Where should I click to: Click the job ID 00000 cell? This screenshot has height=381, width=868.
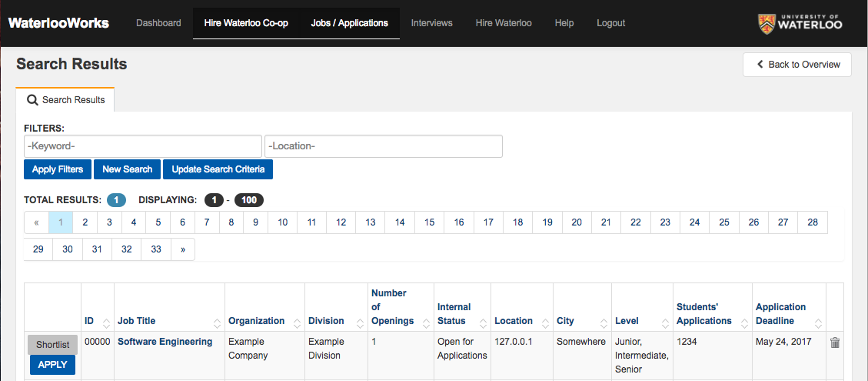tap(98, 356)
